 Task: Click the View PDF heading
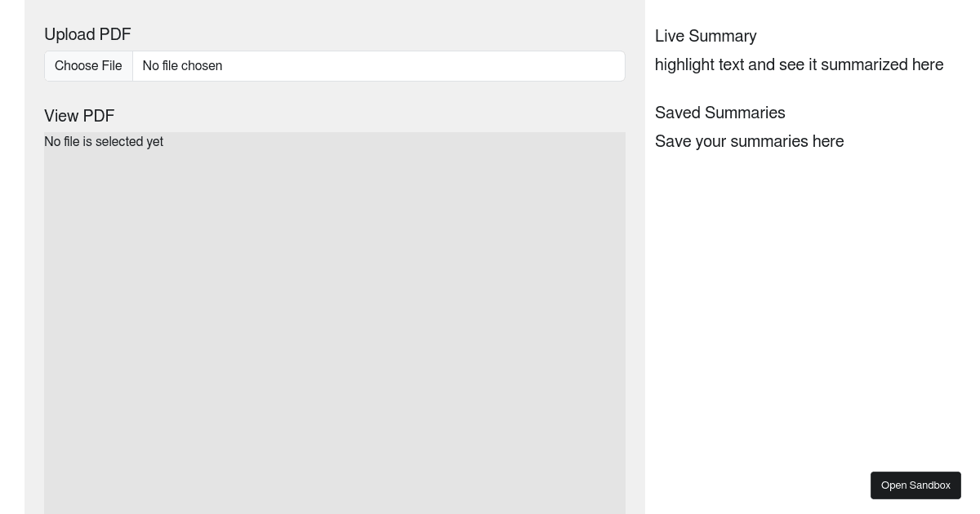79,116
